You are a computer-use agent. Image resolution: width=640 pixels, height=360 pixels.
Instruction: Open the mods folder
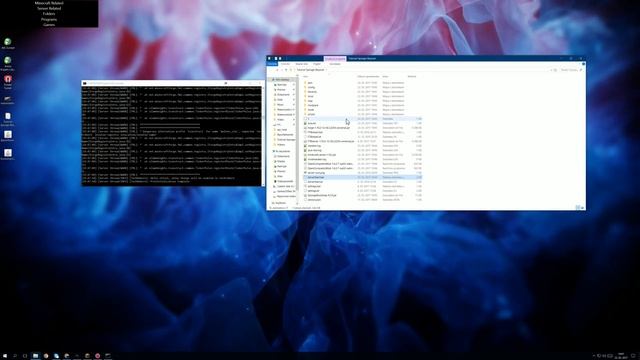311,110
